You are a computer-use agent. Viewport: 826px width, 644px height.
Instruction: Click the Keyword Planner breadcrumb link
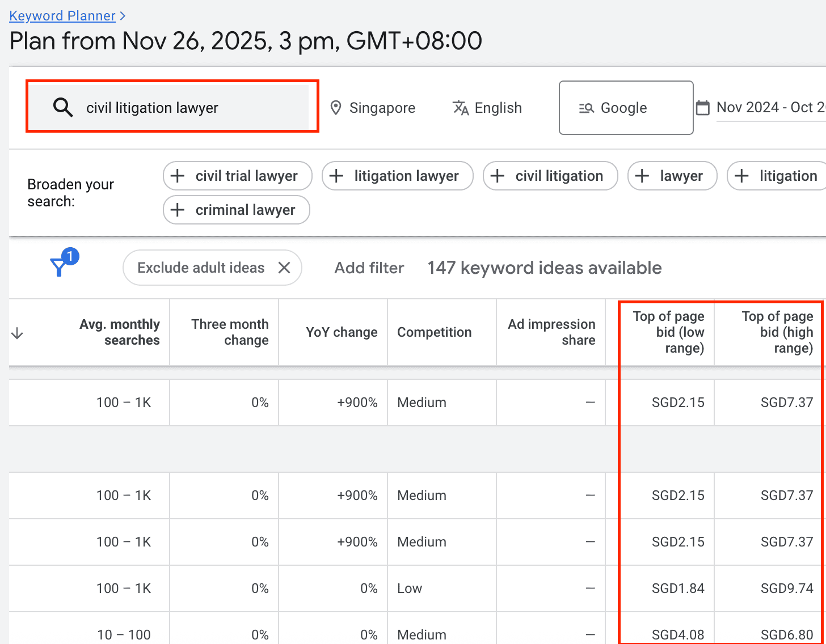[62, 16]
